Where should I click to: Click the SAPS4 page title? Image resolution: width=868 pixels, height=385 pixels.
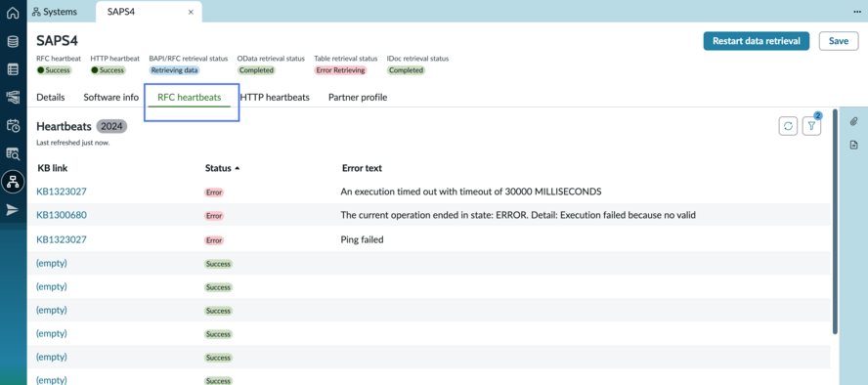pyautogui.click(x=57, y=40)
